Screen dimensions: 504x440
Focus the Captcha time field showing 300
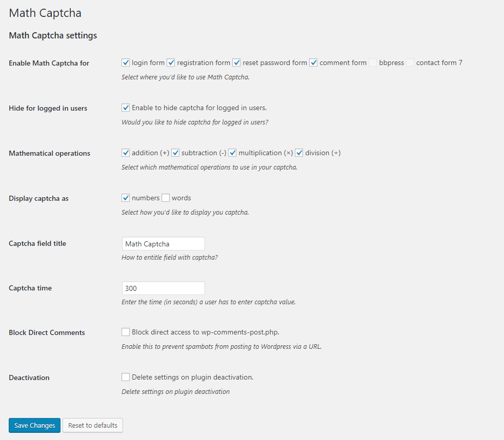coord(163,288)
